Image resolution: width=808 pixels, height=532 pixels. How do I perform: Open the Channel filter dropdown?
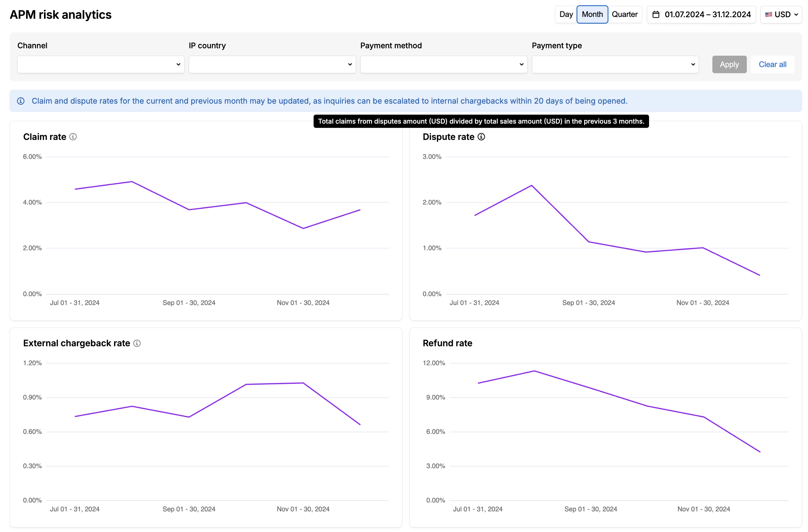pos(101,64)
